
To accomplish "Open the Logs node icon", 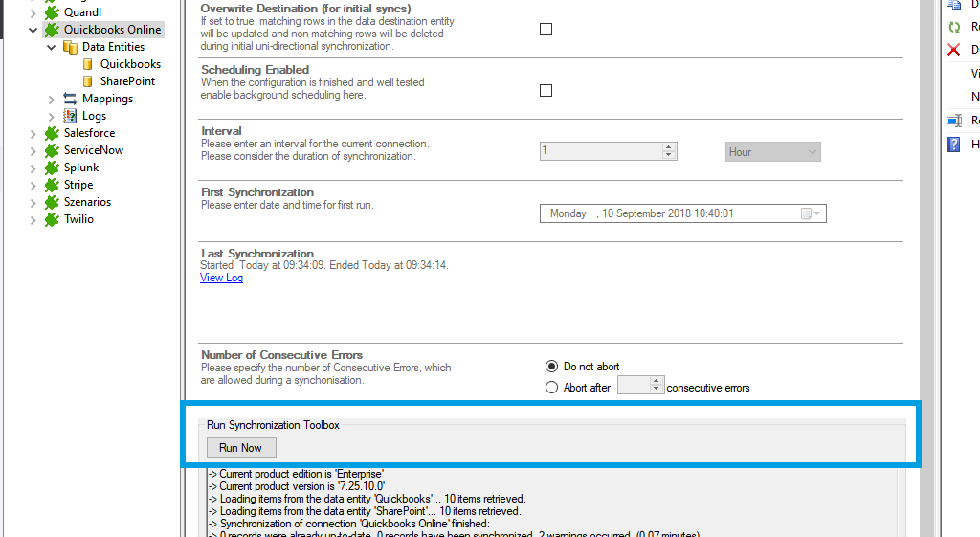I will point(70,116).
